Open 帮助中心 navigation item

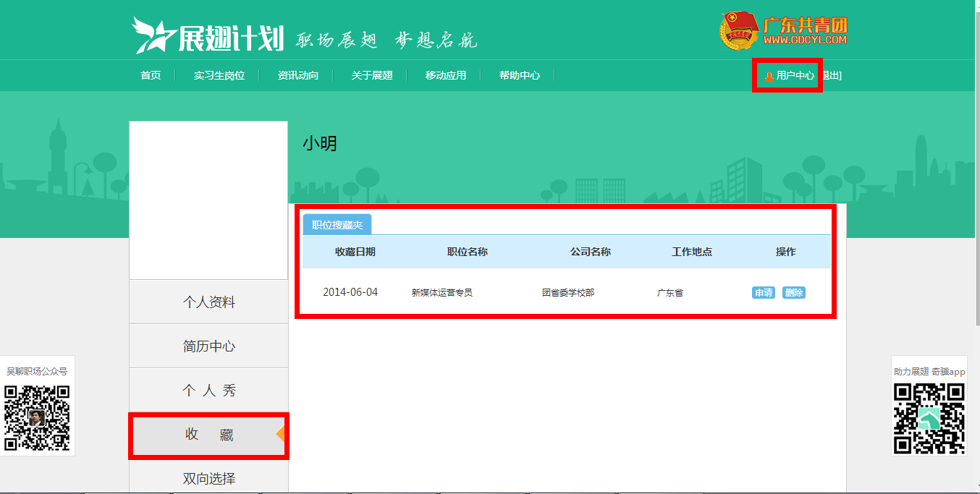[520, 75]
